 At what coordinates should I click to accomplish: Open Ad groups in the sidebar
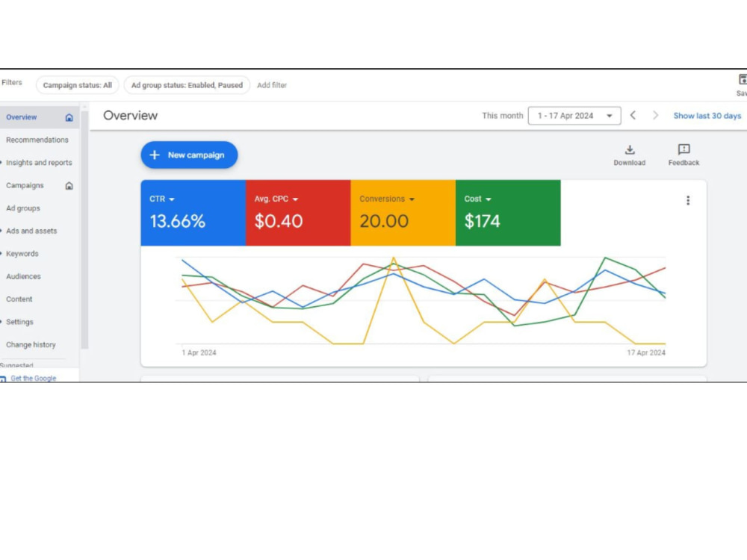point(23,208)
